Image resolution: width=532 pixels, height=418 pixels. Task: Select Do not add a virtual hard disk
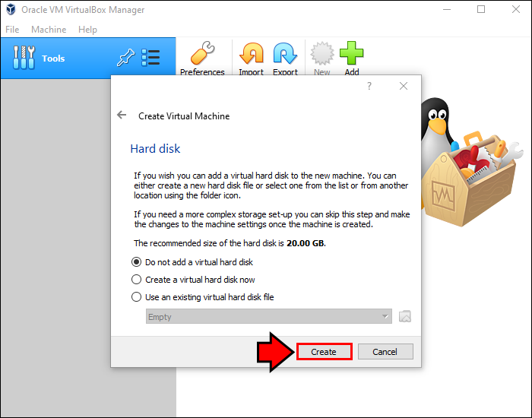click(192, 262)
